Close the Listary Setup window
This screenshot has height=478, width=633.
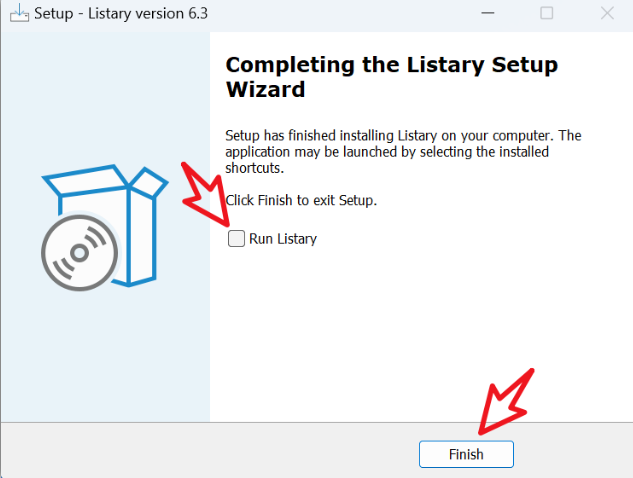(x=607, y=13)
